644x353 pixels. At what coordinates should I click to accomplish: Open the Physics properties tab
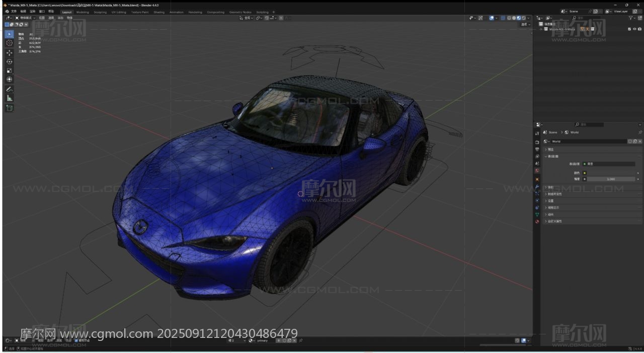click(537, 200)
